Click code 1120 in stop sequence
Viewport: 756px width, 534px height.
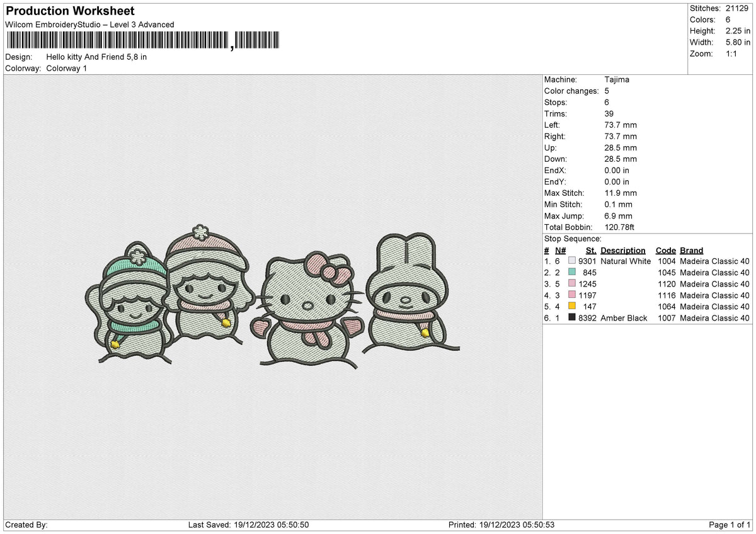click(665, 284)
